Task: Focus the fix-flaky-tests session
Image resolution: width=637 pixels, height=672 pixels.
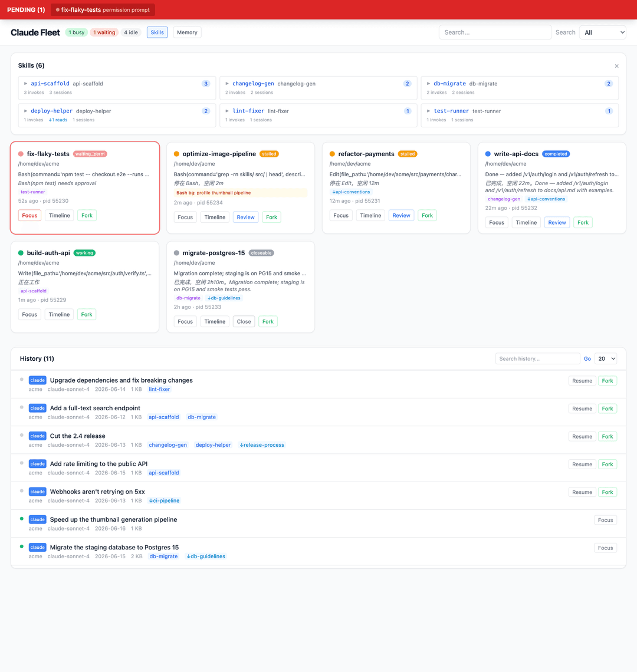Action: tap(29, 216)
